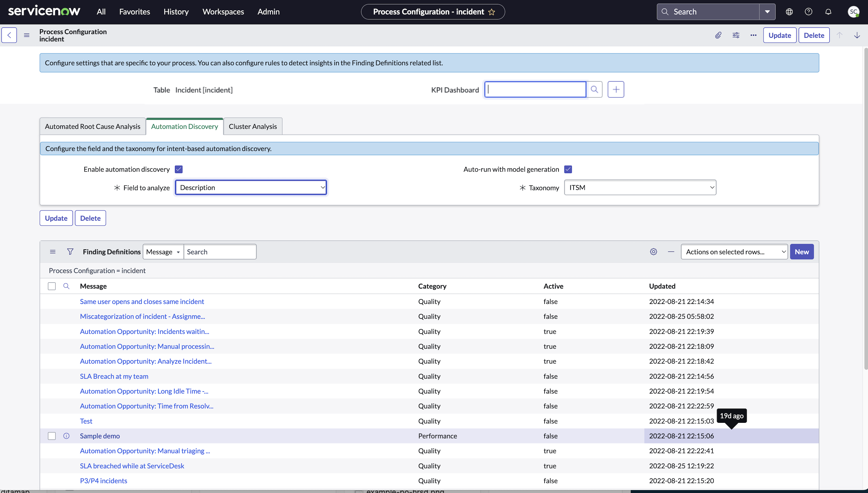Expand the global search options arrow
This screenshot has width=868, height=493.
[x=767, y=12]
